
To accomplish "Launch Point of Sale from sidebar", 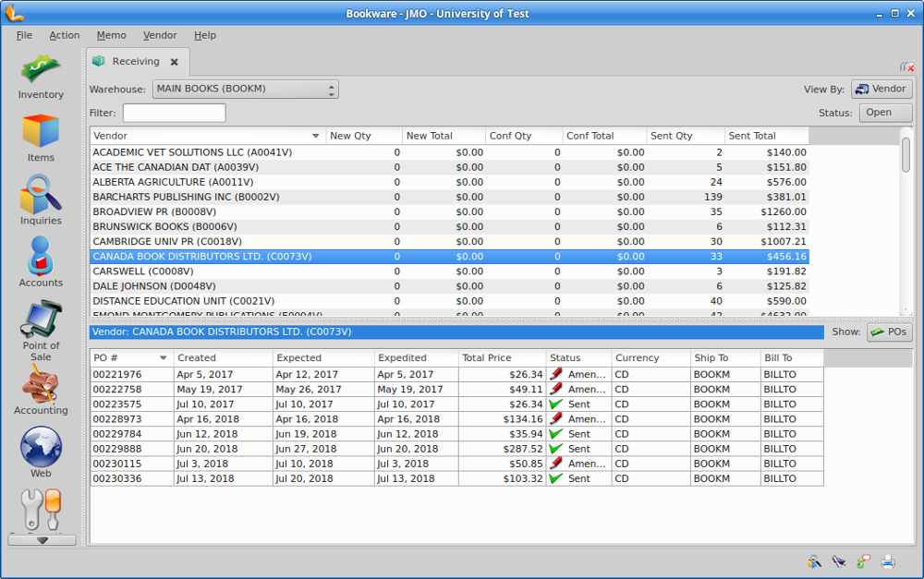I will coord(41,330).
